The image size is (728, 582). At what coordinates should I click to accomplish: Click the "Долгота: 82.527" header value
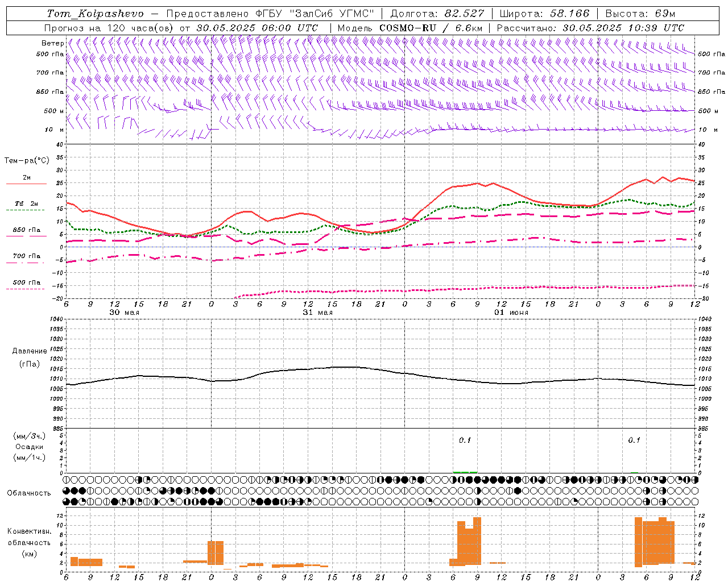[x=437, y=14]
